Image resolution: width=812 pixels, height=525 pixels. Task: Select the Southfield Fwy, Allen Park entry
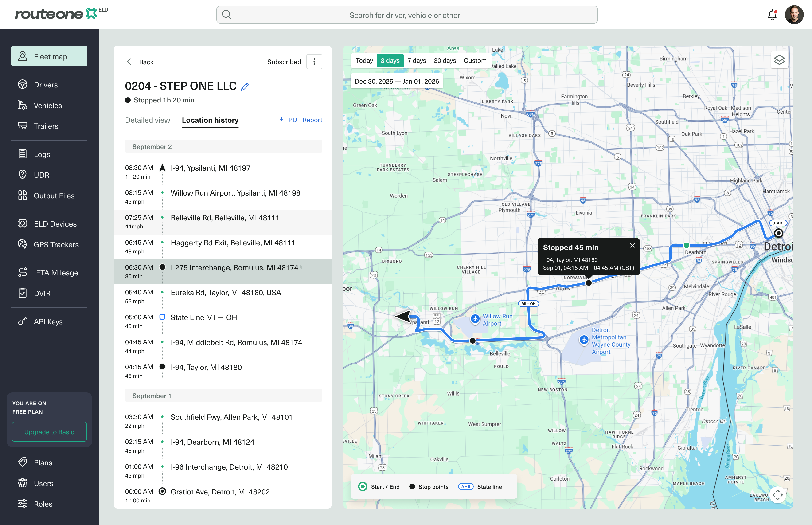point(223,421)
